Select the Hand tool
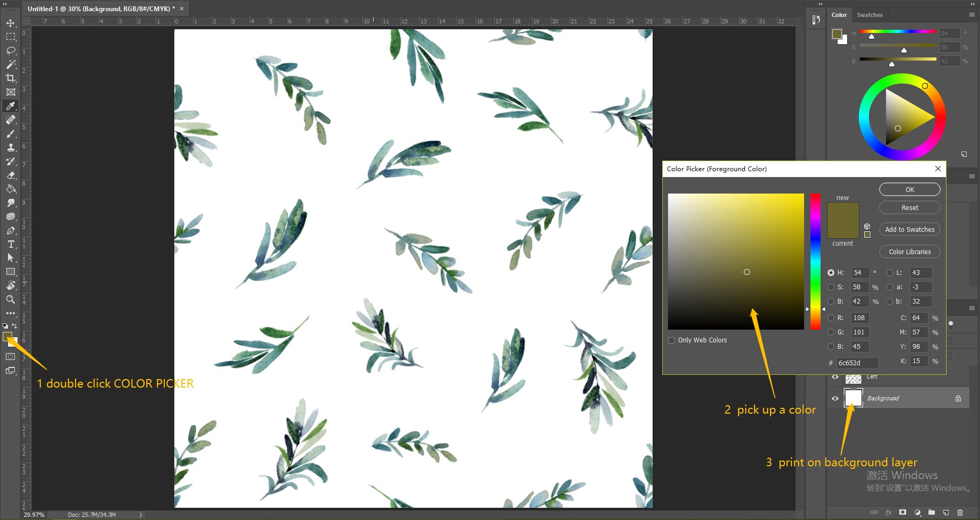Image resolution: width=980 pixels, height=520 pixels. click(11, 286)
